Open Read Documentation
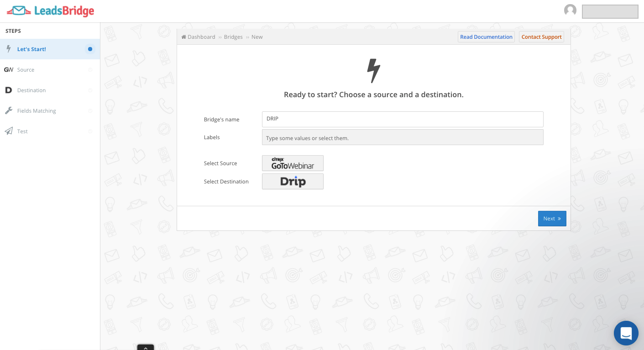 click(x=486, y=37)
